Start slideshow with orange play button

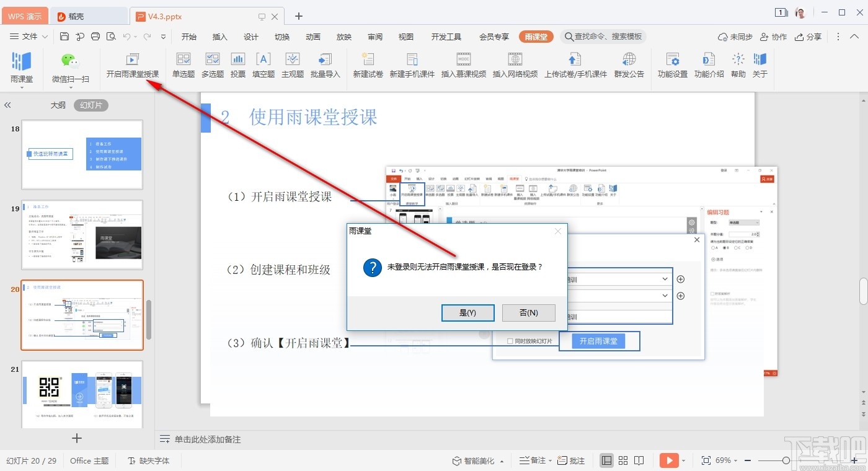[x=669, y=460]
